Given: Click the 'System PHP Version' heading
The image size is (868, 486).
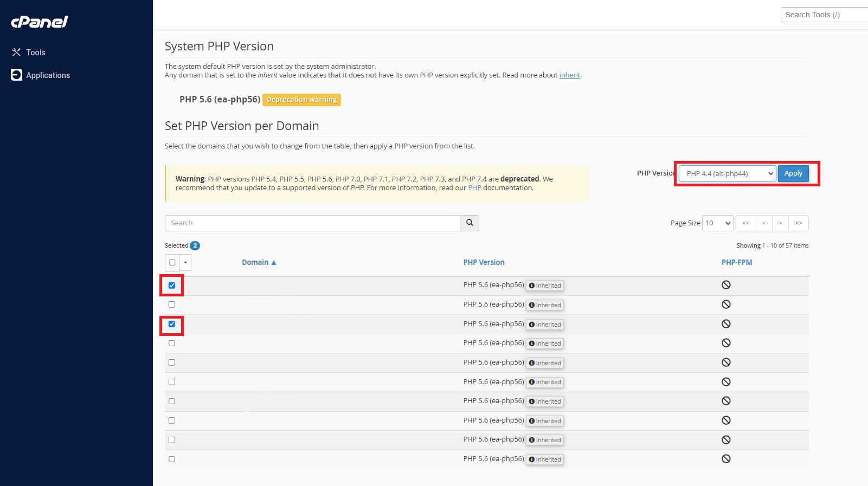Looking at the screenshot, I should pyautogui.click(x=219, y=46).
